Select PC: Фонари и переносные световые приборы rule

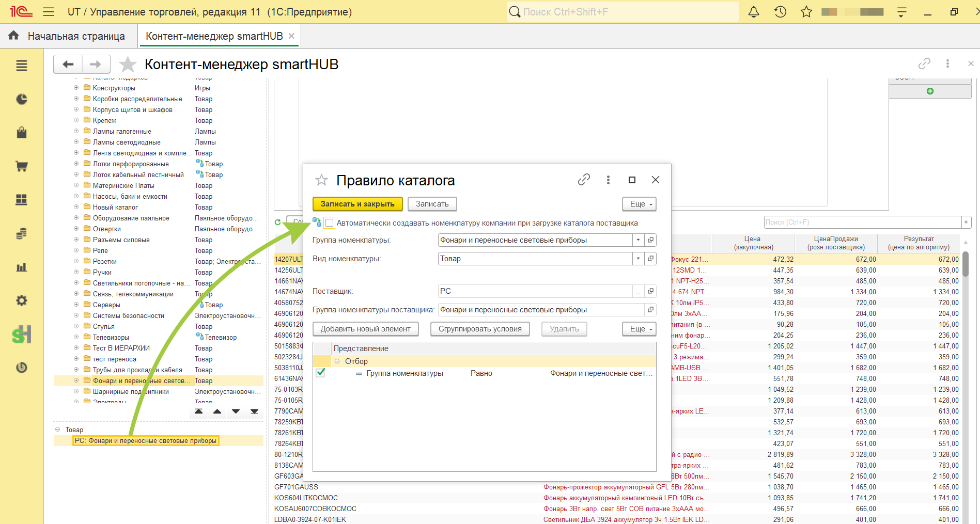[x=146, y=440]
